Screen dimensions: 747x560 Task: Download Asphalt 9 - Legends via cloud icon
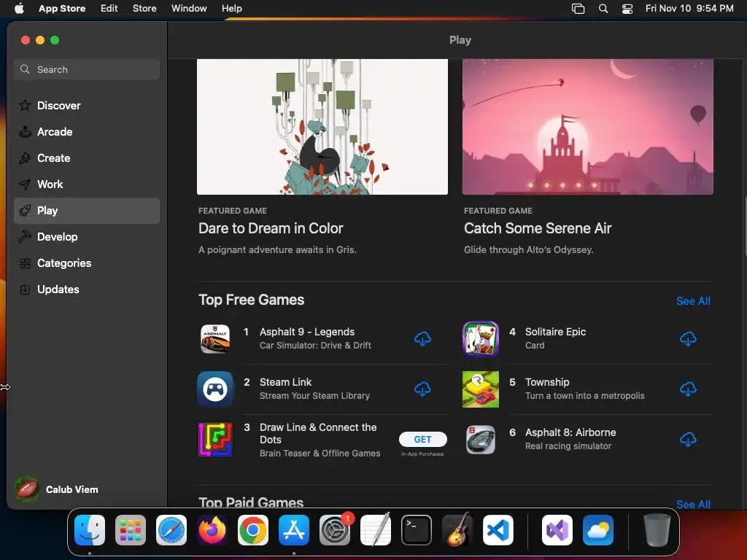click(422, 338)
